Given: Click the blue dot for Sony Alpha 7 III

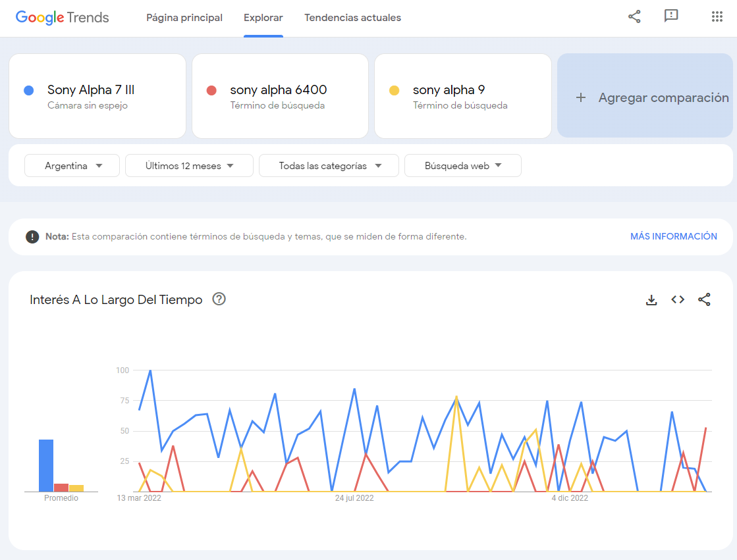Looking at the screenshot, I should coord(29,90).
